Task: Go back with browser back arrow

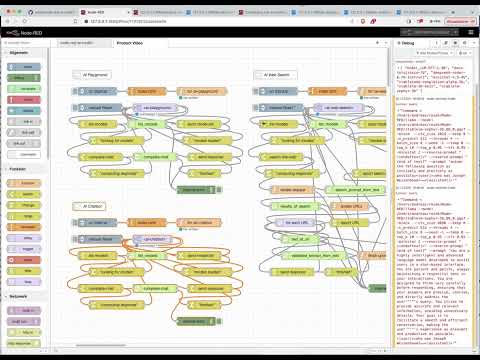Action: tap(8, 21)
